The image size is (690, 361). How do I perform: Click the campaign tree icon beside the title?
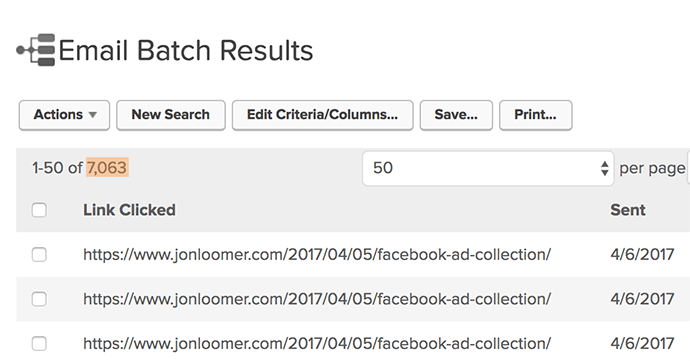(x=36, y=50)
